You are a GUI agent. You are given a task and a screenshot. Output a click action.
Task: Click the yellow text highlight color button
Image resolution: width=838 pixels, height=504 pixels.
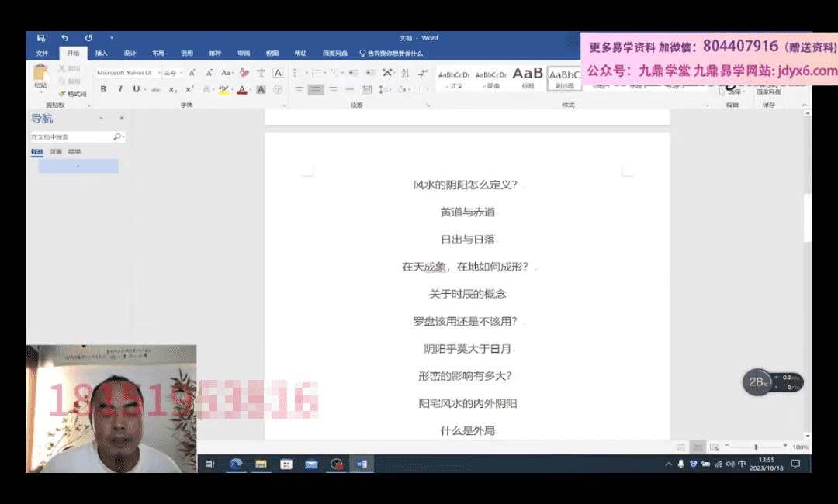223,90
